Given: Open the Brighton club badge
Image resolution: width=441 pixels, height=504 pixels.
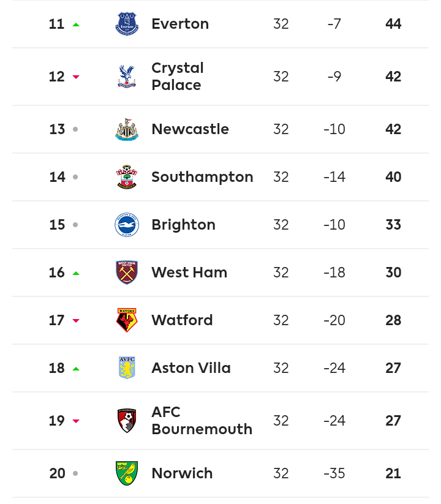Looking at the screenshot, I should [127, 225].
